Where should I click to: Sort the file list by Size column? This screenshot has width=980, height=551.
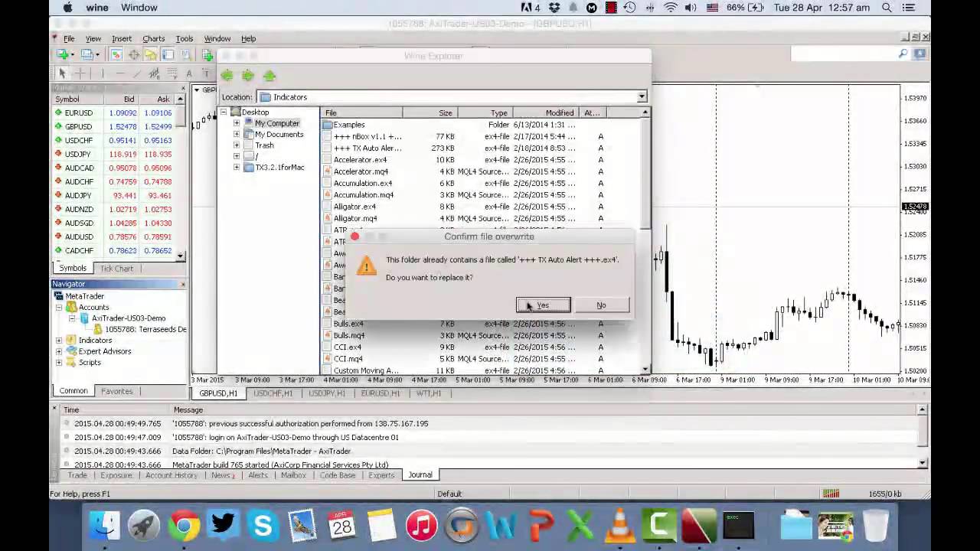pos(430,113)
